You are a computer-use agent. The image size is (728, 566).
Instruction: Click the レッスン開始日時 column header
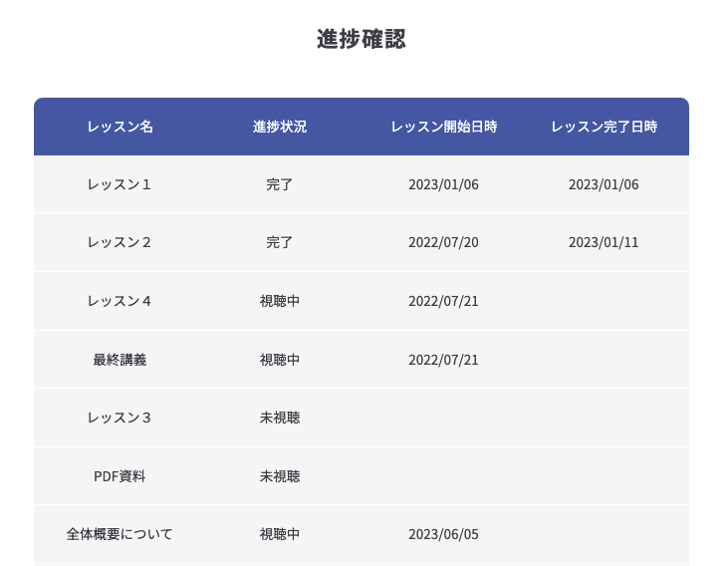coord(443,127)
